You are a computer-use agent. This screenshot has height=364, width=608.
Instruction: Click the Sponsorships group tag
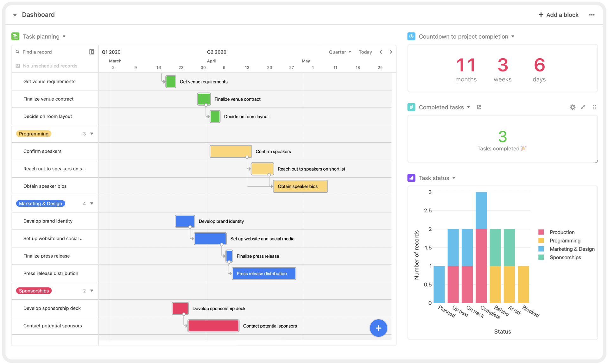coord(34,291)
